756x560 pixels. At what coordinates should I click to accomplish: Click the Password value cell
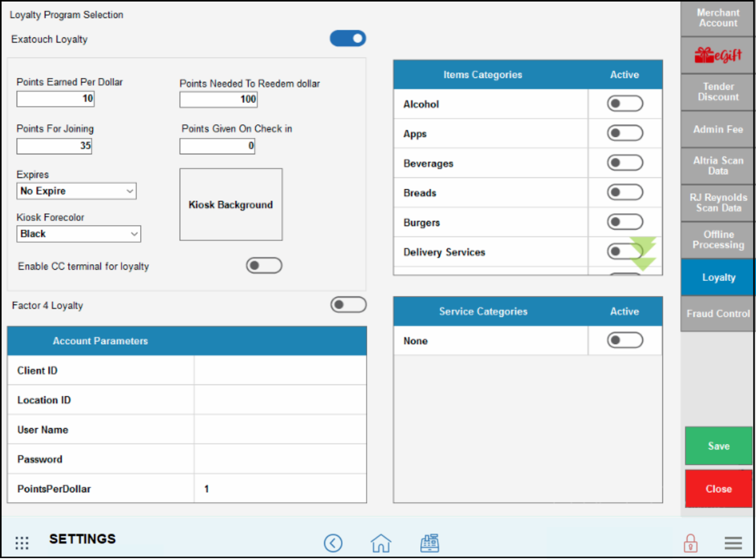(x=280, y=459)
